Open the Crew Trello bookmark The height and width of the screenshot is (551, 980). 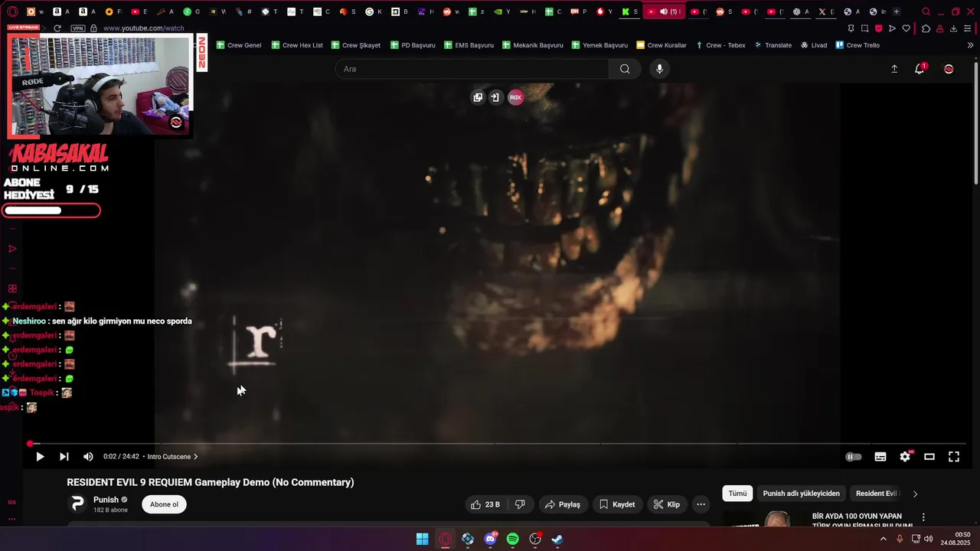click(857, 45)
